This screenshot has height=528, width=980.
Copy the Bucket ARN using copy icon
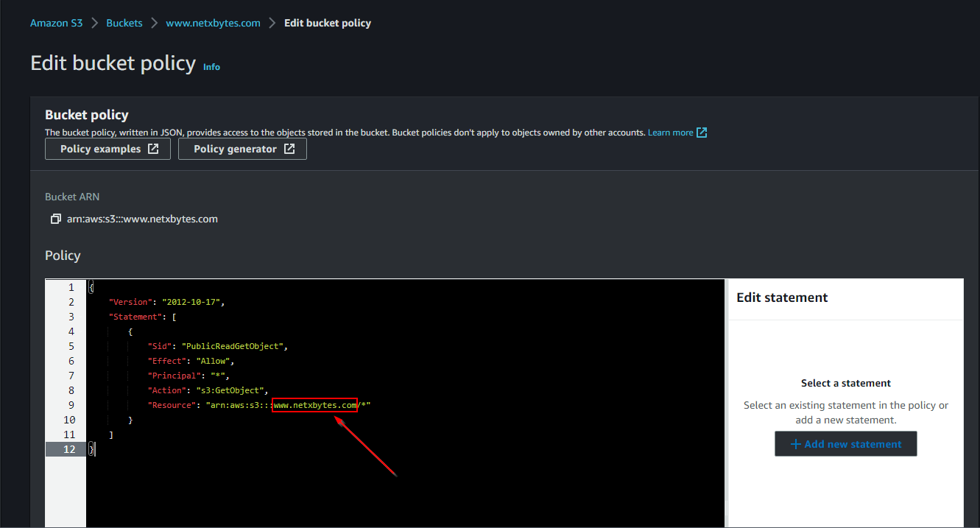(55, 219)
